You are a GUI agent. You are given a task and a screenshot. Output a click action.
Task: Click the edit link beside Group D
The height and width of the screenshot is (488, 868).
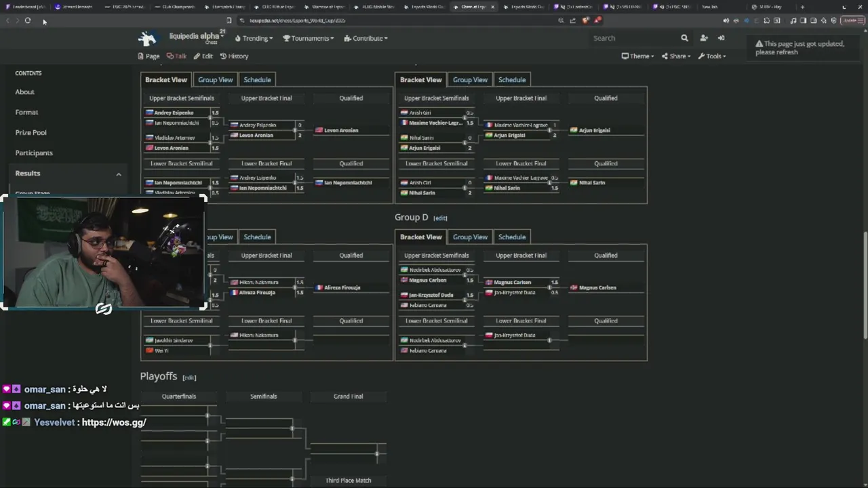click(440, 218)
